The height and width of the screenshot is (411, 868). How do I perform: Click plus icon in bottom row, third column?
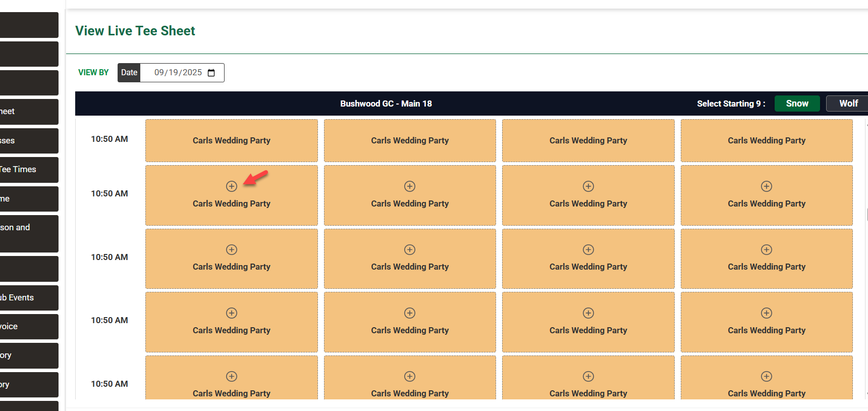[588, 376]
